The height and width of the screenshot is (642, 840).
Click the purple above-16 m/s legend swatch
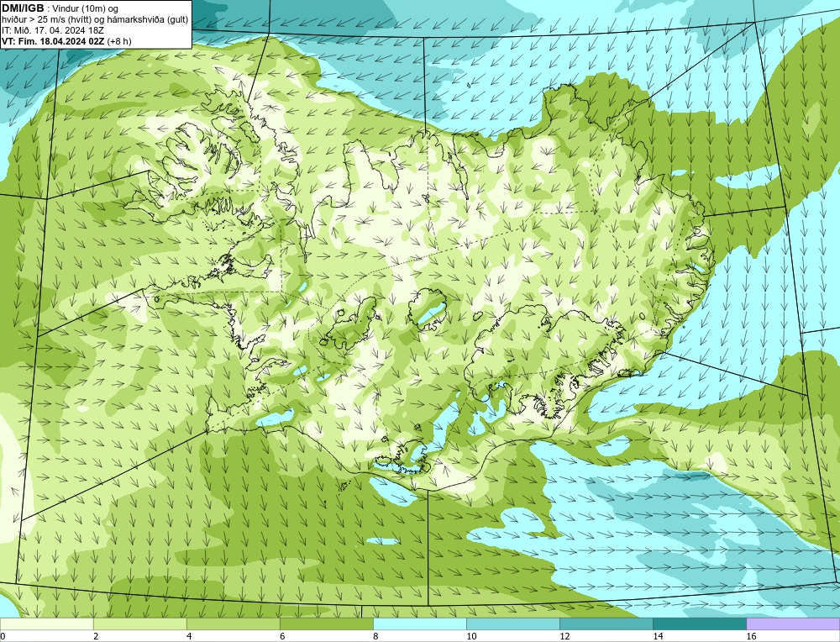[793, 624]
